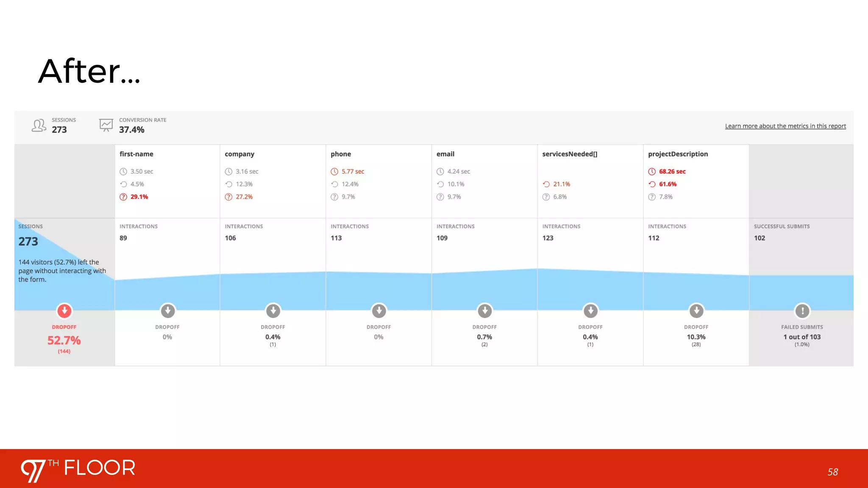Screen dimensions: 868x488
Task: Click the red clock icon beside 5.77 sec
Action: pos(334,172)
